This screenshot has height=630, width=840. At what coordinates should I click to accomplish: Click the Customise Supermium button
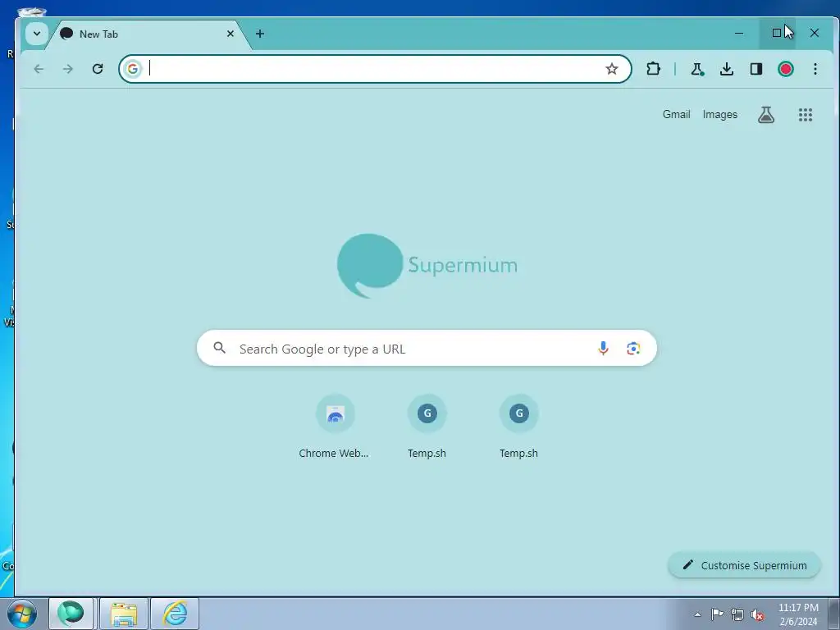click(x=744, y=565)
